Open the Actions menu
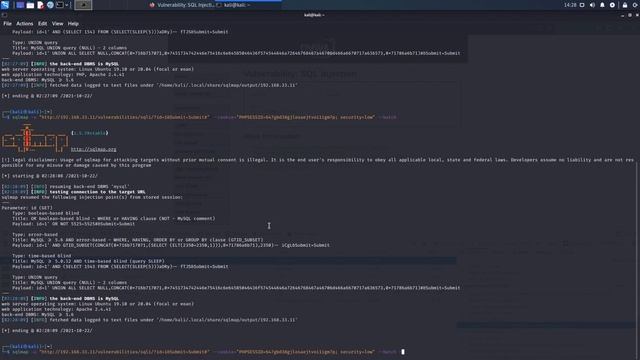The image size is (640, 360). [x=24, y=24]
